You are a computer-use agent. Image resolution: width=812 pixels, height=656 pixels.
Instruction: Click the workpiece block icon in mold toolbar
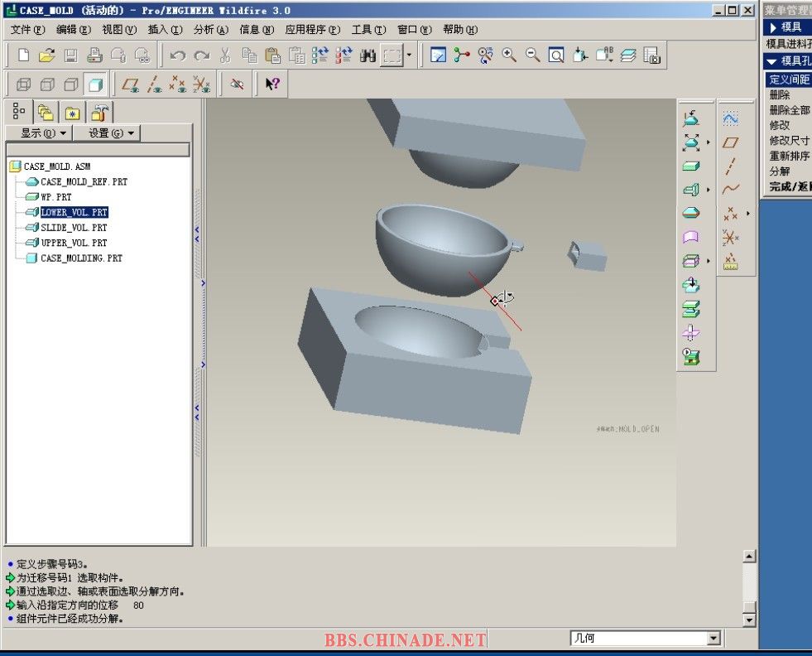[x=691, y=166]
